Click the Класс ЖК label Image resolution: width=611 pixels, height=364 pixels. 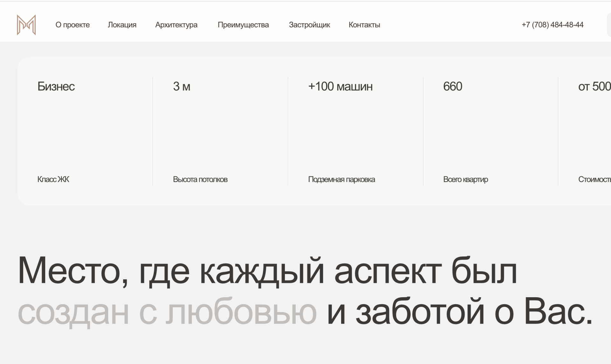53,179
